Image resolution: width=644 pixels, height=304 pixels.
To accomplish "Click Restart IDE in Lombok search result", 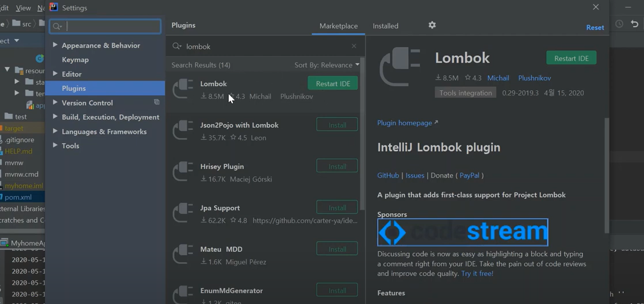I will pos(333,83).
